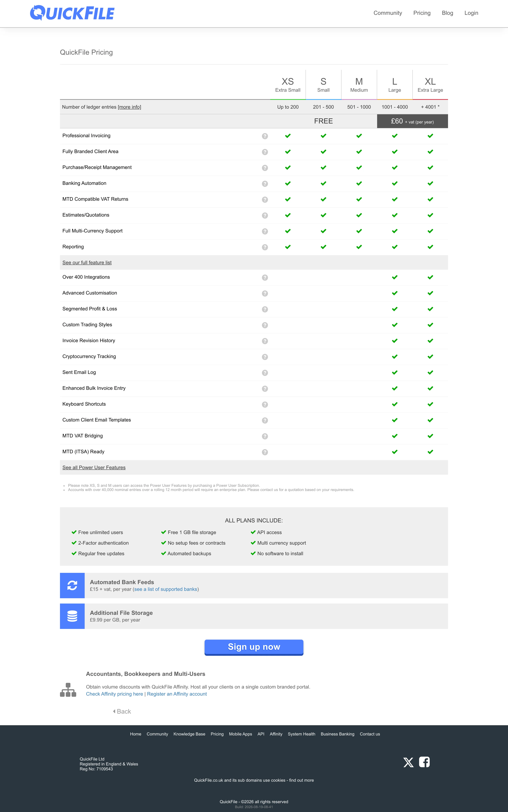Image resolution: width=508 pixels, height=812 pixels.
Task: Open the X (Twitter) social icon
Action: tap(409, 762)
